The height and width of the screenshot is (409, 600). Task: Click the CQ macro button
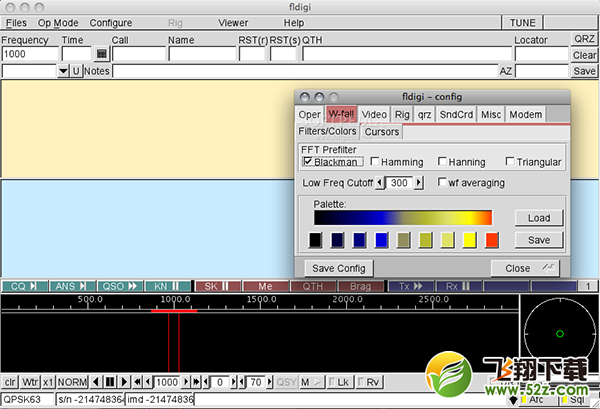coord(25,286)
